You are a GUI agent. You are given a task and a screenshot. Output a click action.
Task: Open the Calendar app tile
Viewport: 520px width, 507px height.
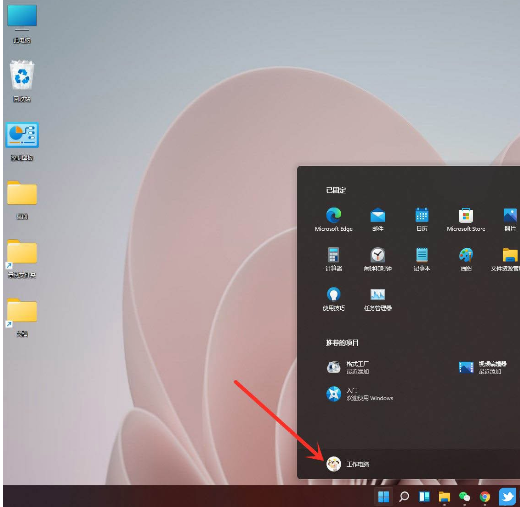pos(422,219)
